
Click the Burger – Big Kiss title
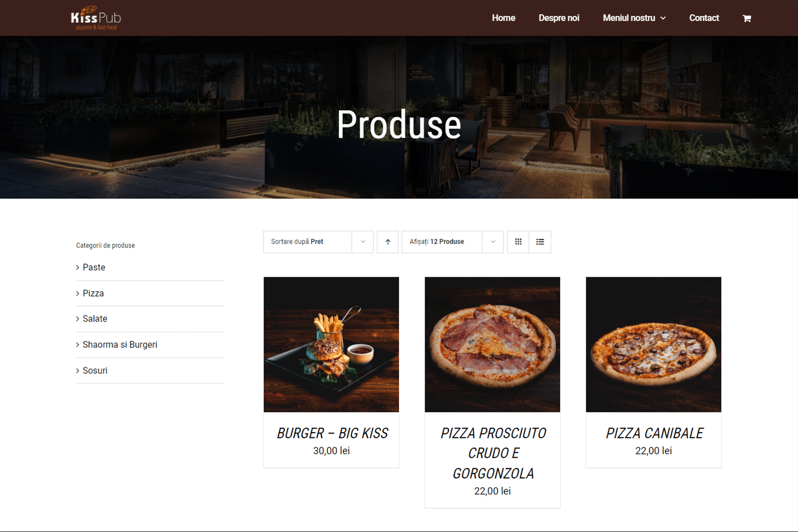click(332, 433)
